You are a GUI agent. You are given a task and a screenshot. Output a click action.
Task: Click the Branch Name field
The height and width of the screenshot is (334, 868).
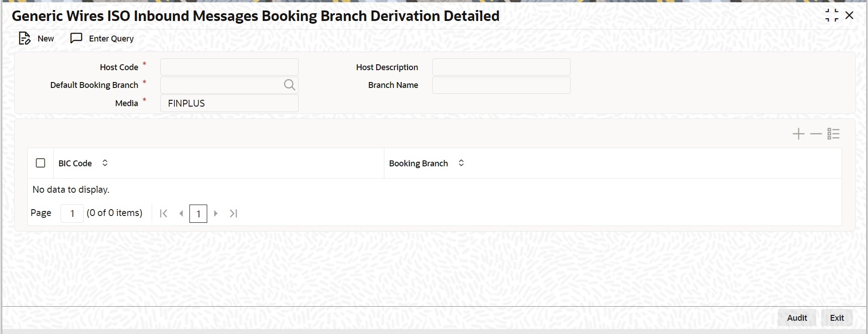point(501,85)
